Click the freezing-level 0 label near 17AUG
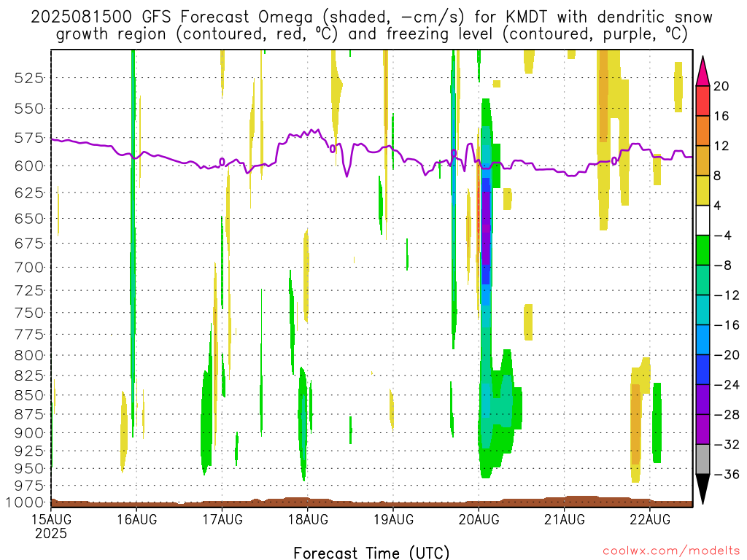 (222, 162)
